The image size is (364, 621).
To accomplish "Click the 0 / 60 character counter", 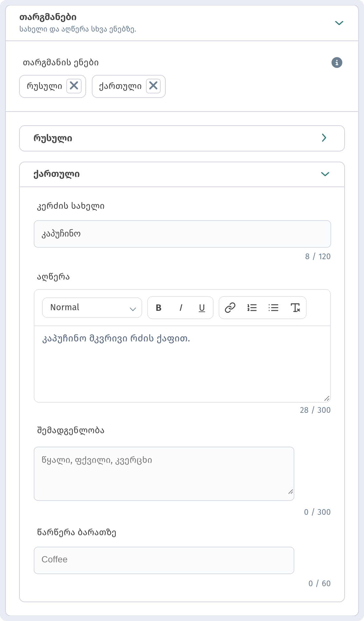I will (x=319, y=584).
